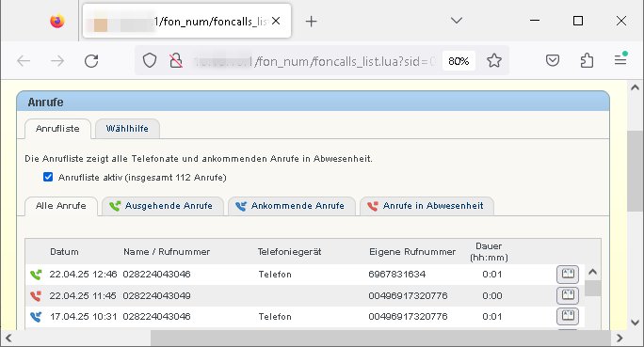The image size is (644, 347).
Task: Open the Pocket save icon
Action: [553, 61]
